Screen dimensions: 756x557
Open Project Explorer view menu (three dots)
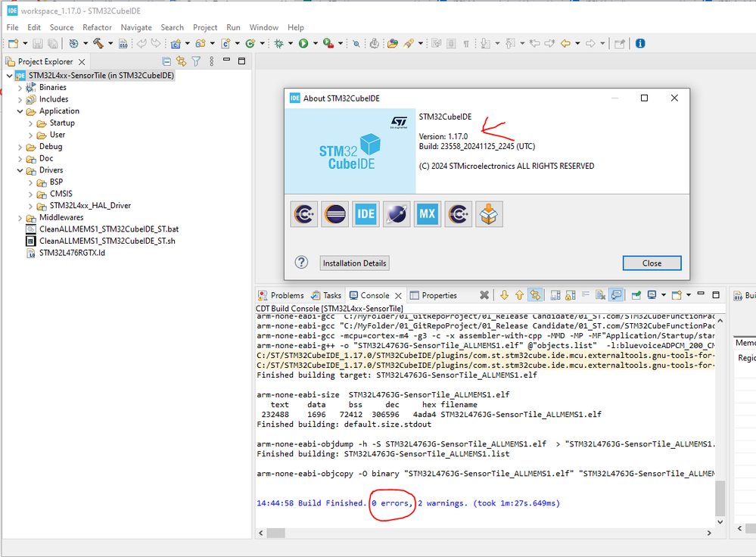point(211,61)
